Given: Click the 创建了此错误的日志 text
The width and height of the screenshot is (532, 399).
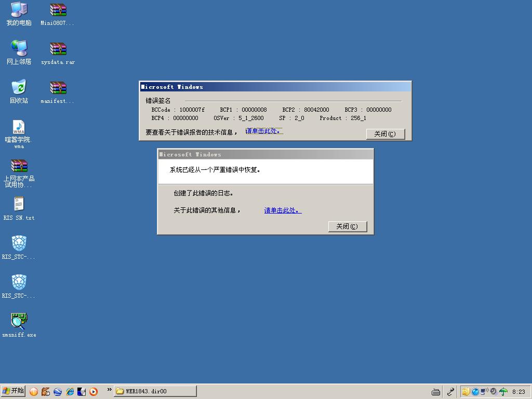Looking at the screenshot, I should [x=203, y=193].
